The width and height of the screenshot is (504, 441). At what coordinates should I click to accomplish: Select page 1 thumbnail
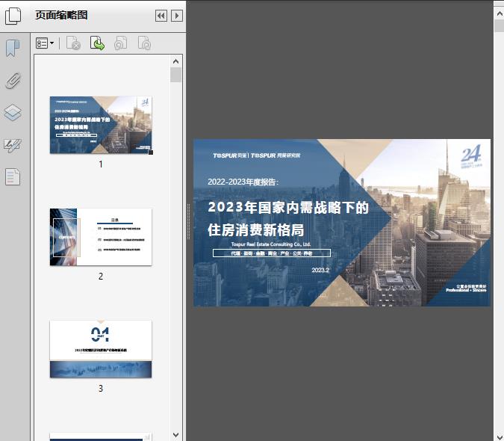click(101, 125)
